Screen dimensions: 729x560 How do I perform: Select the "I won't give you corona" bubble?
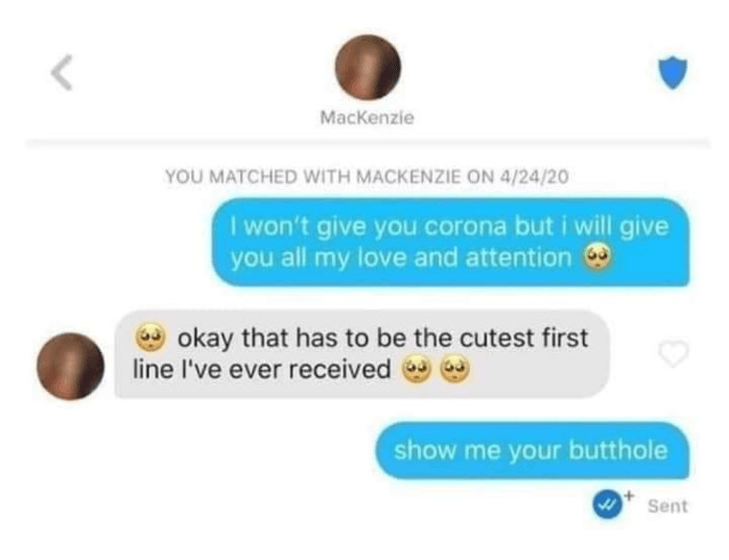point(450,243)
